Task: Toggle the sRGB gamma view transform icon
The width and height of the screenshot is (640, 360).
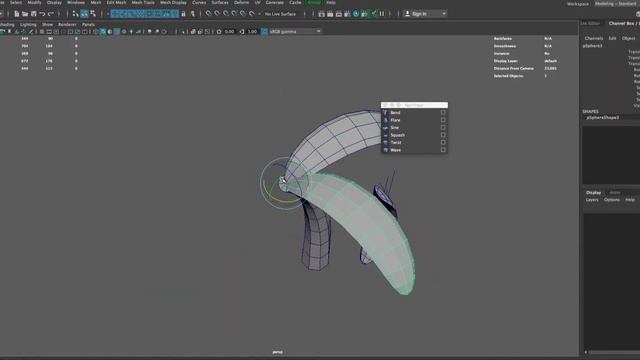Action: [x=264, y=31]
